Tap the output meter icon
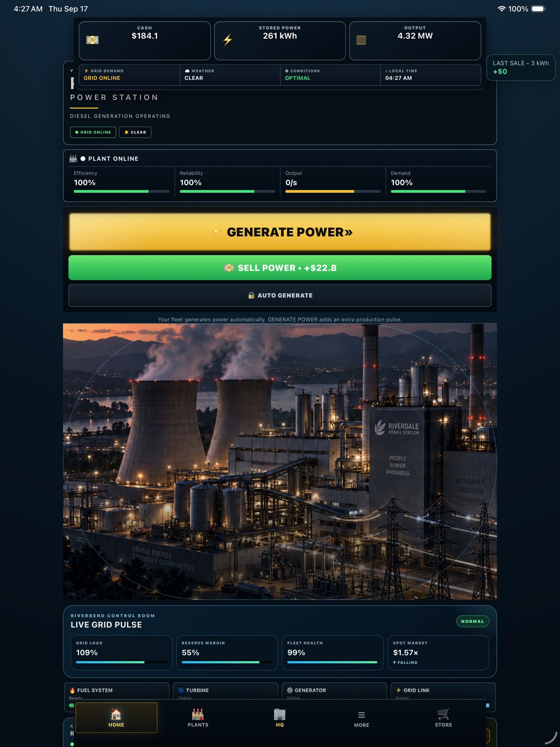The image size is (560, 747). (361, 40)
